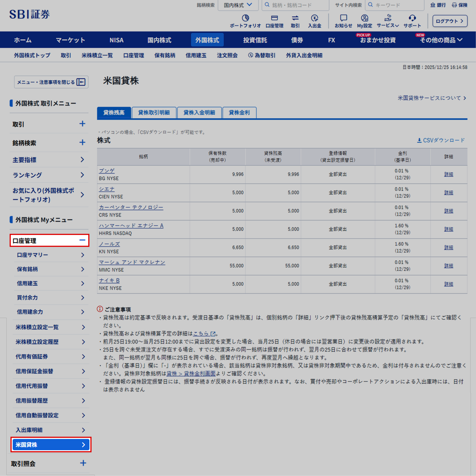Open 口座管理 via its top toolbar icon
The image size is (476, 476).
pyautogui.click(x=275, y=21)
